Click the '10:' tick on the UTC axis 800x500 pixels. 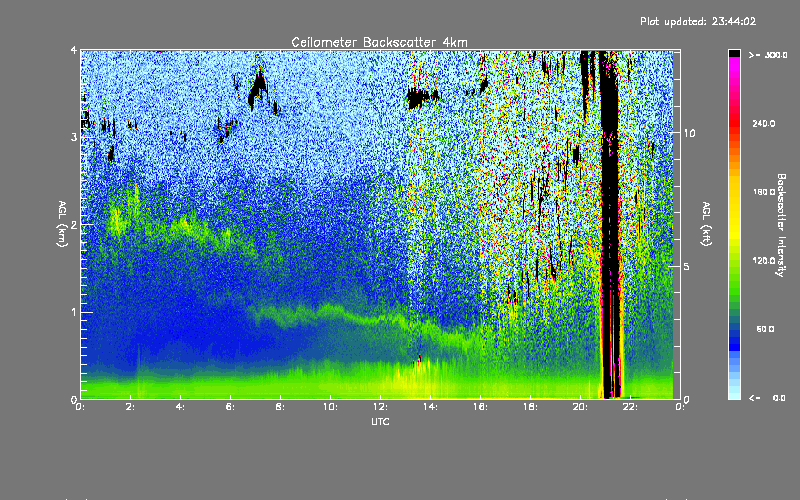coord(330,407)
